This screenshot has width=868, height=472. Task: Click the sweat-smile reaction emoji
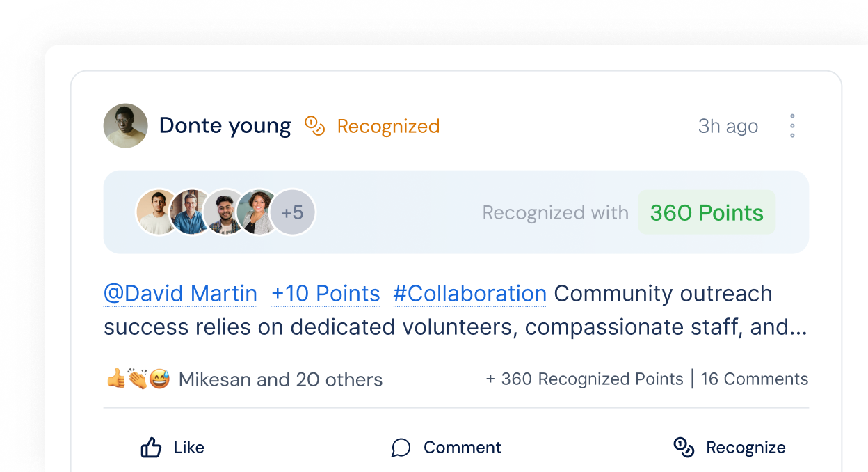pyautogui.click(x=159, y=379)
